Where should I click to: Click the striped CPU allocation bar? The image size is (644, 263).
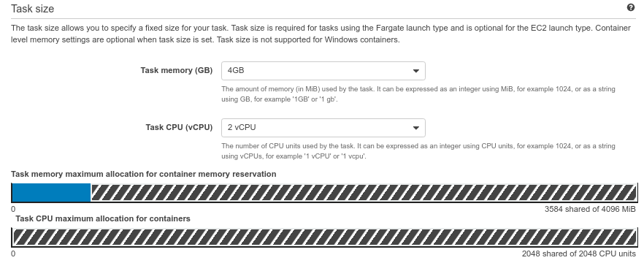click(324, 237)
